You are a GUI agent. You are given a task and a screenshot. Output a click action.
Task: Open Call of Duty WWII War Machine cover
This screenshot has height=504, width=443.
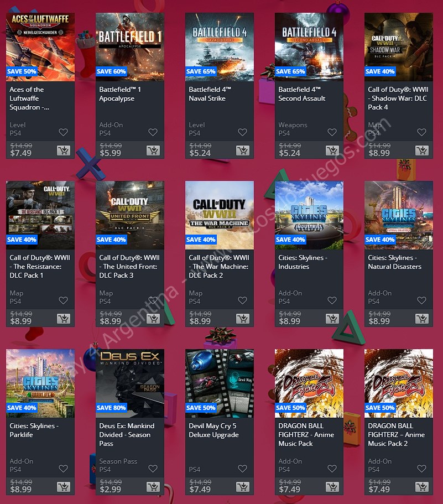[x=220, y=215]
